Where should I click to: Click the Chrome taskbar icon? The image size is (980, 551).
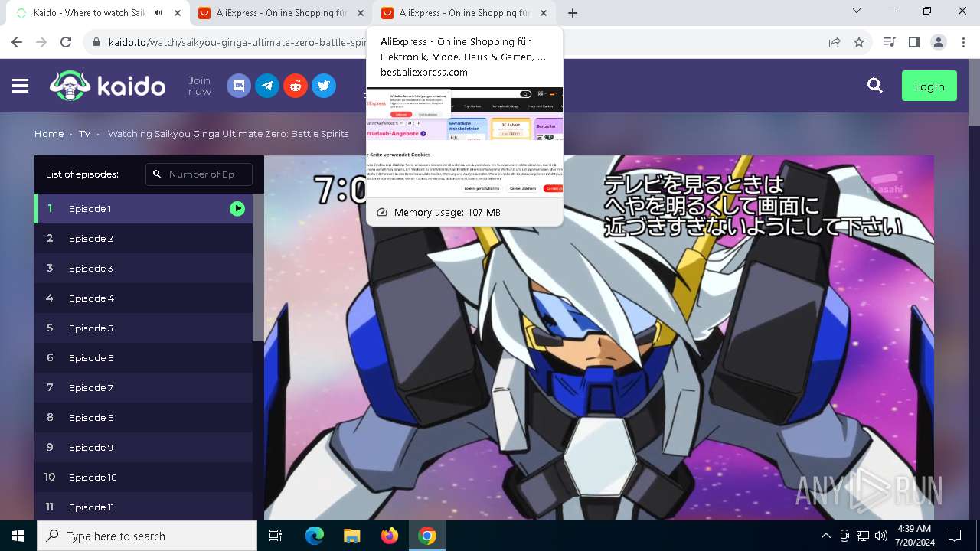click(x=427, y=536)
